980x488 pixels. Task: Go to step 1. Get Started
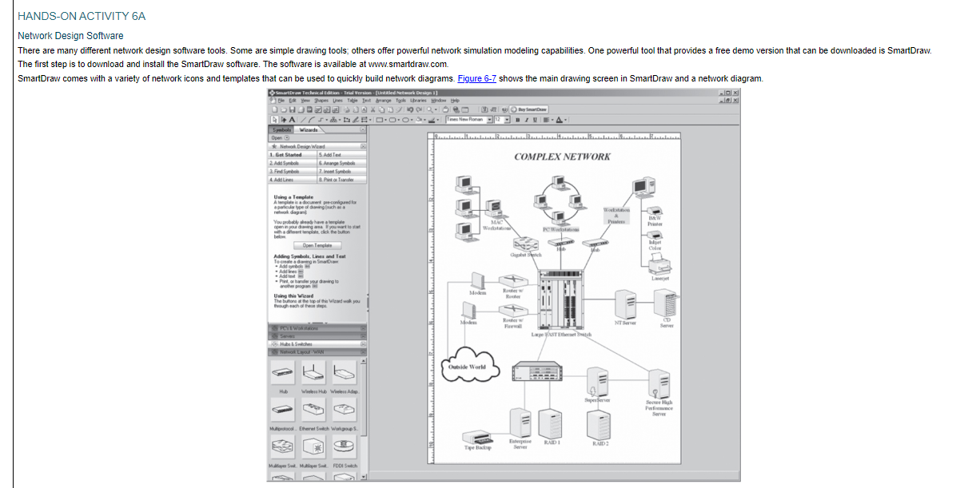tap(292, 155)
